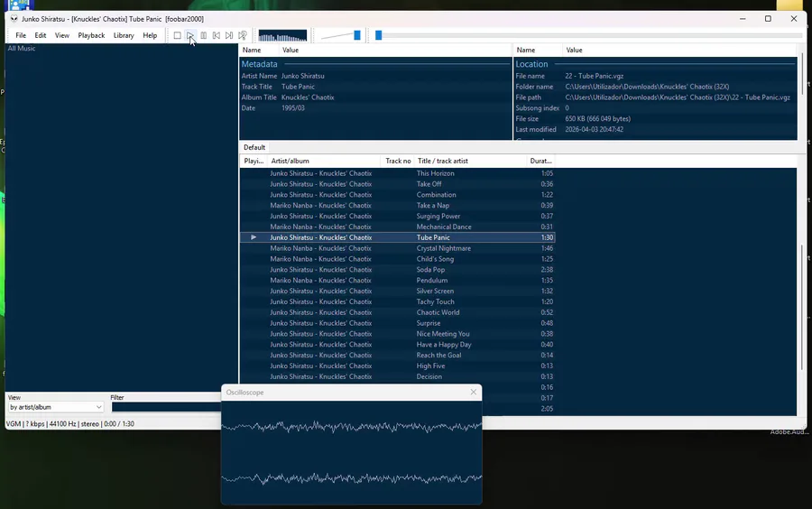Select the 'Reach the Goal' track
This screenshot has width=812, height=509.
[x=398, y=356]
